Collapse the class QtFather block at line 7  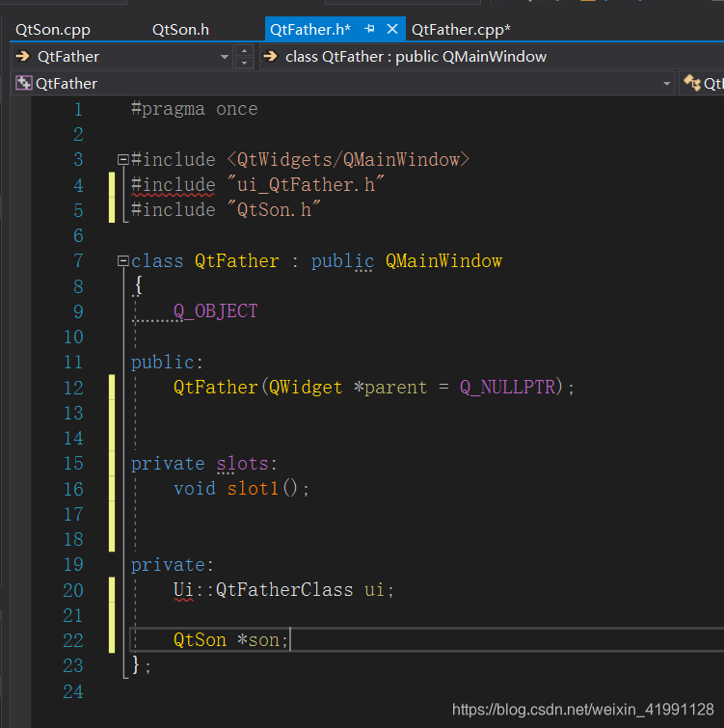coord(122,261)
